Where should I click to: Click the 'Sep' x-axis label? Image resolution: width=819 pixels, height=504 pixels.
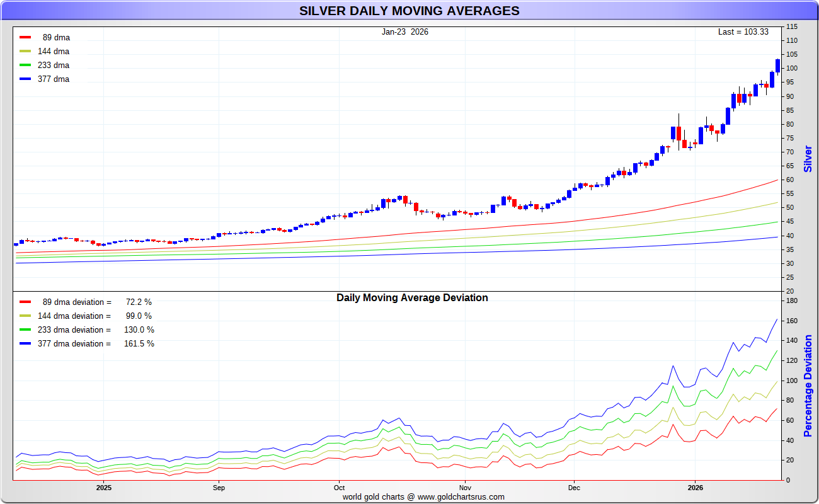(x=219, y=488)
